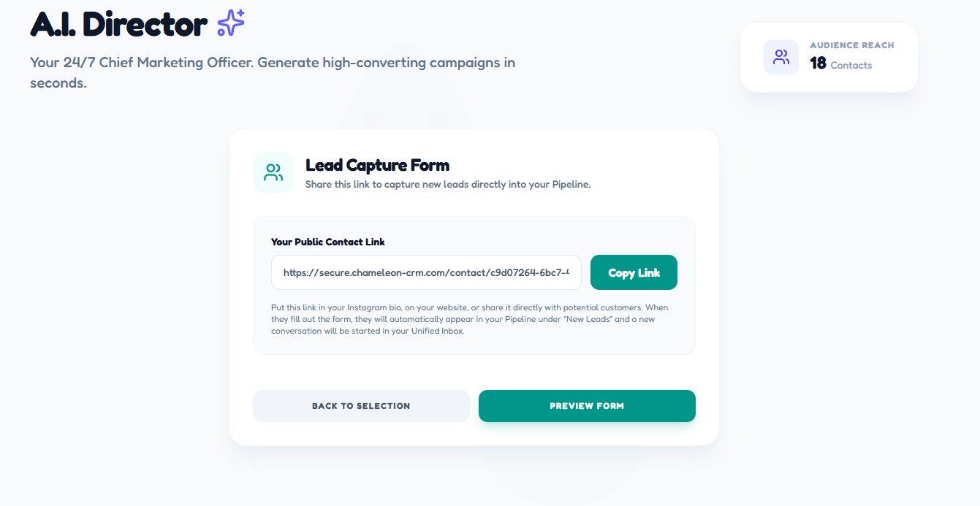Click the public contact link input field
The height and width of the screenshot is (506, 980).
pyautogui.click(x=426, y=272)
